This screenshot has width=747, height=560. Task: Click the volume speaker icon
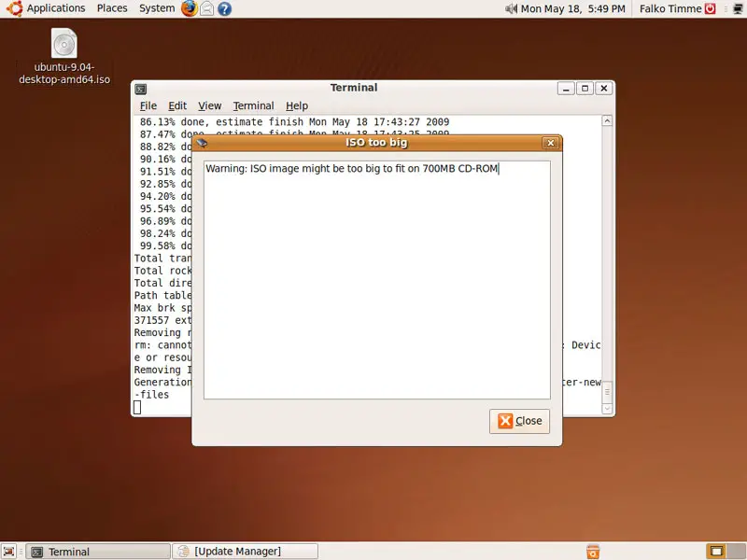tap(511, 8)
